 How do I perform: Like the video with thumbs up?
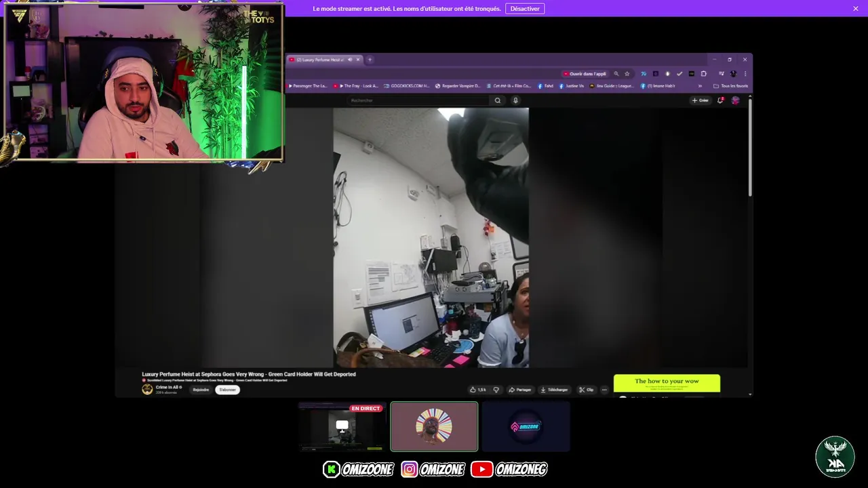[477, 390]
